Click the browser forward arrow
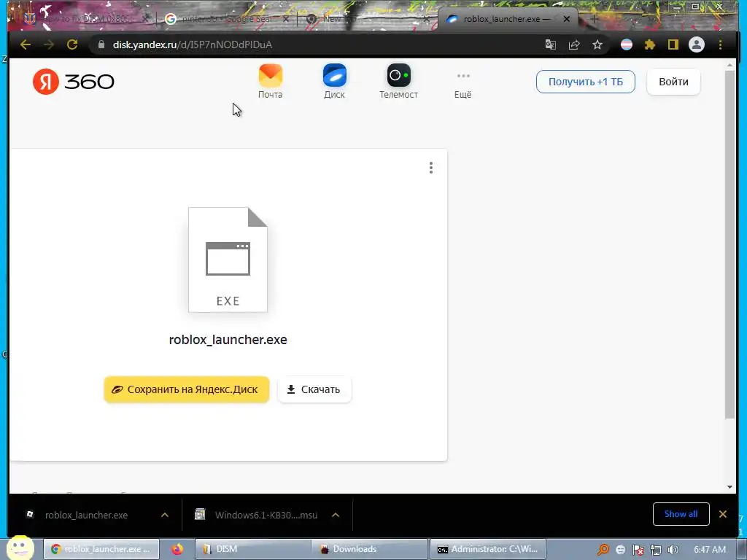 (49, 44)
